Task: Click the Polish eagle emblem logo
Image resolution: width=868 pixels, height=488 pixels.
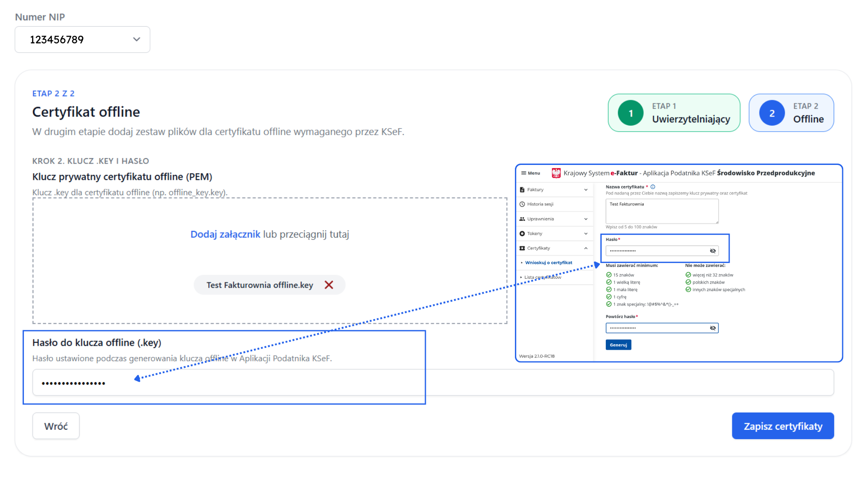Action: (556, 173)
